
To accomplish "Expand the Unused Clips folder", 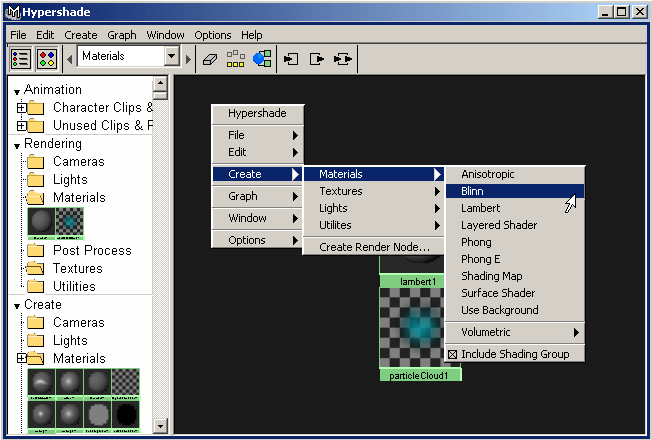I will click(x=21, y=126).
